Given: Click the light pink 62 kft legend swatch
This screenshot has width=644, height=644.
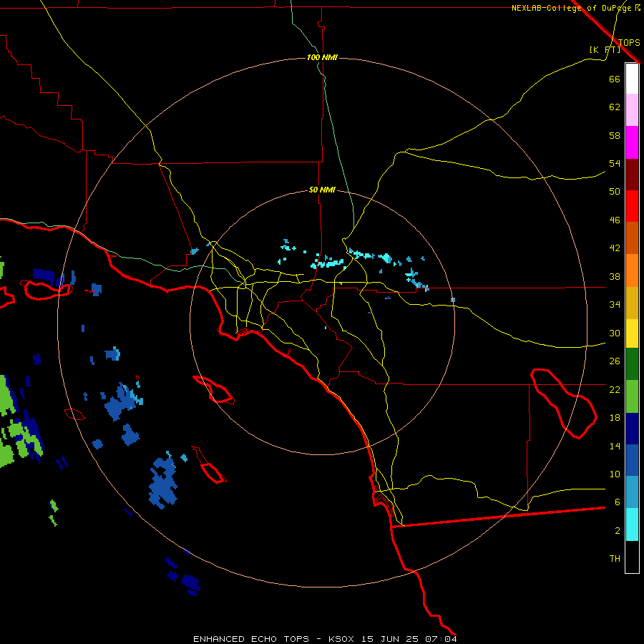Looking at the screenshot, I should (x=632, y=110).
